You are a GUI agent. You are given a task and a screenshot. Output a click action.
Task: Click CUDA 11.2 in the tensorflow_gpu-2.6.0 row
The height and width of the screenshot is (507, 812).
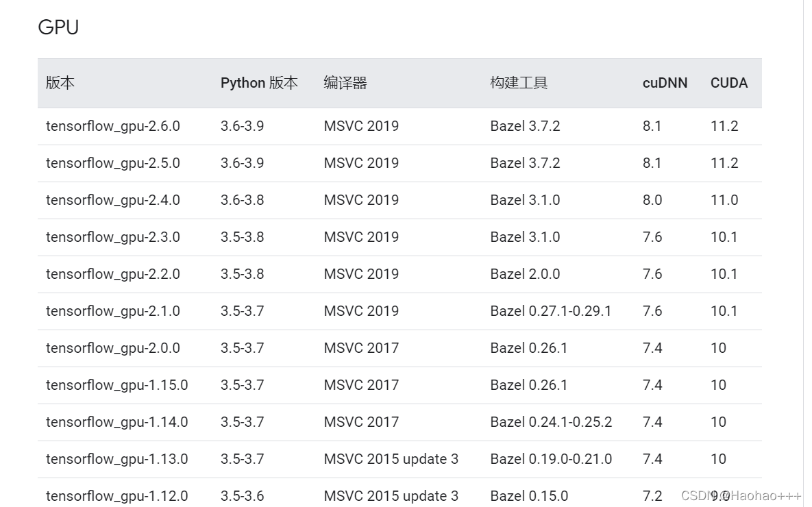click(724, 126)
